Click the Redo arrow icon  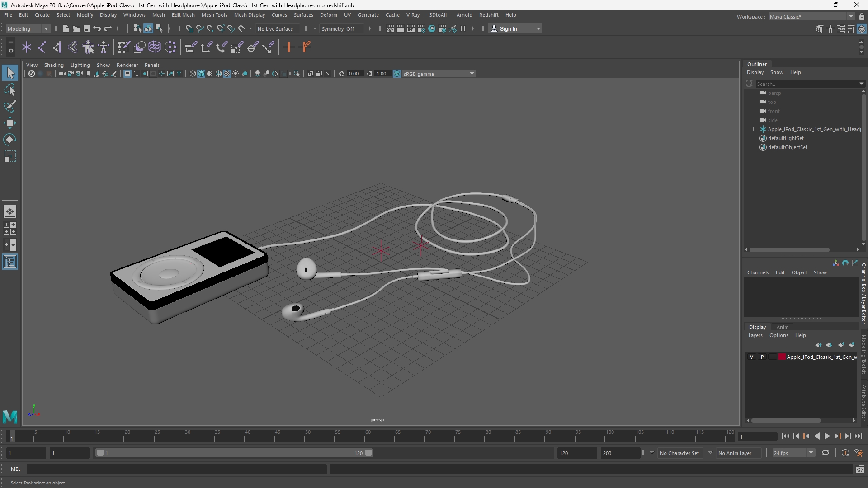108,28
